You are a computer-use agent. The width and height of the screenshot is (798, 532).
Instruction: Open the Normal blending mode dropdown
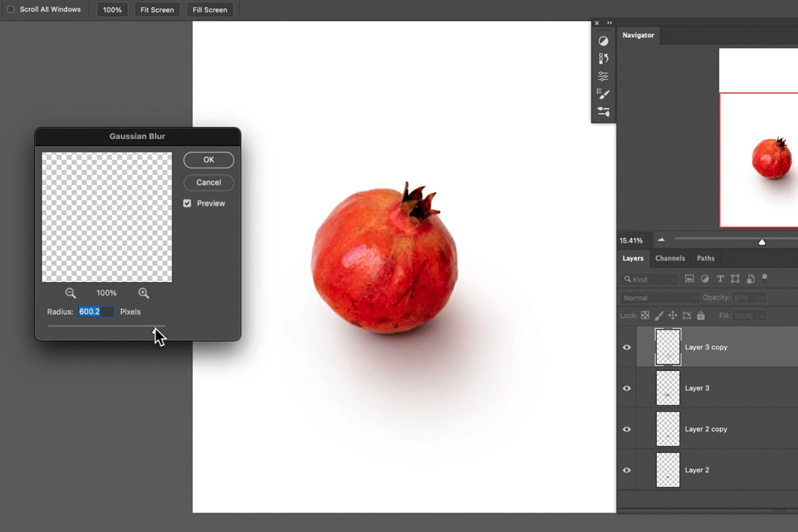pos(658,297)
